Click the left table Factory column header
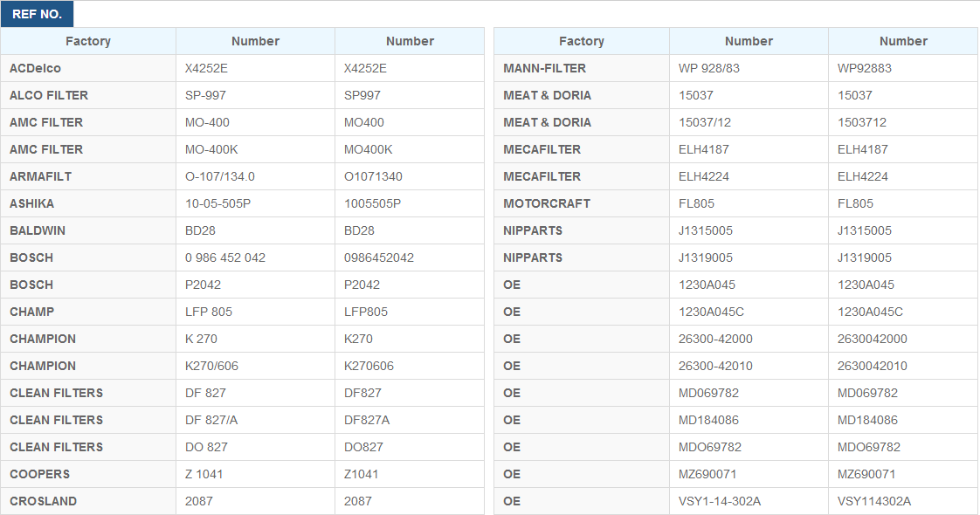This screenshot has width=980, height=515. pos(88,41)
